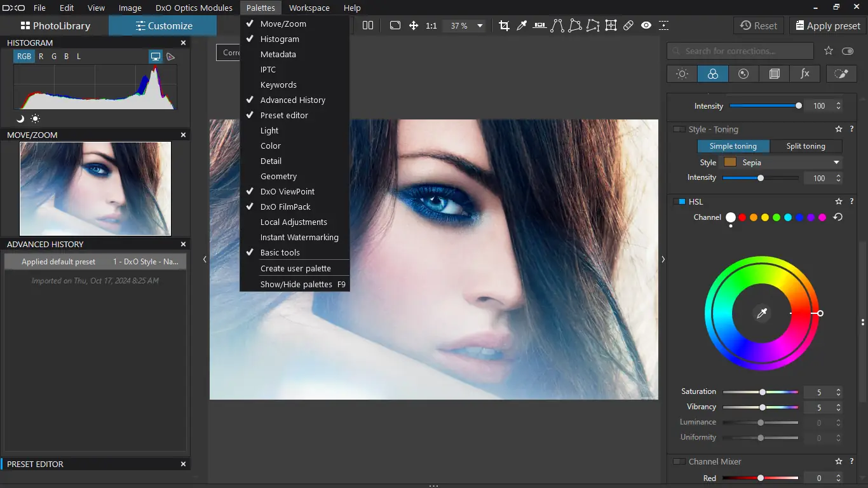Open the Geometry corrections tab icon
Viewport: 868px width, 488px height.
(774, 74)
